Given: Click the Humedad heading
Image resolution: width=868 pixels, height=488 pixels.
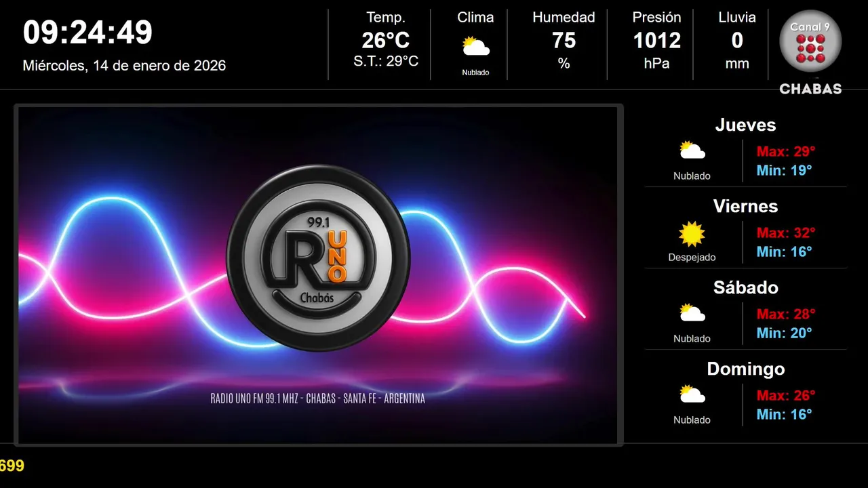Looking at the screenshot, I should pyautogui.click(x=564, y=18).
